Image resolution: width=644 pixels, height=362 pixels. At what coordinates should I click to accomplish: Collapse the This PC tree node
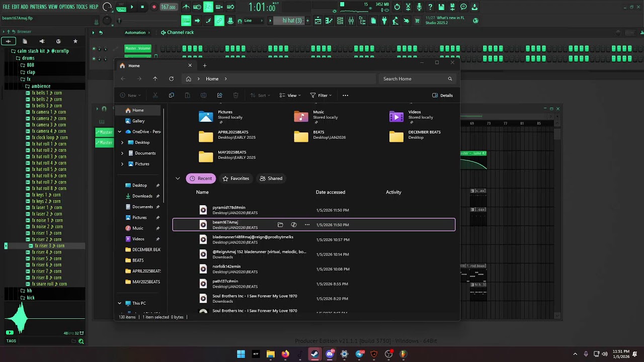(x=120, y=304)
